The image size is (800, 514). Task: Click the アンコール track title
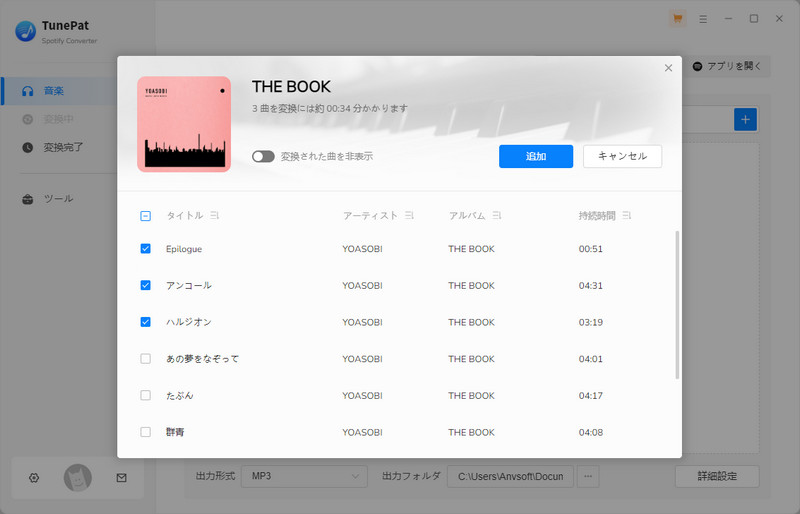tap(188, 285)
